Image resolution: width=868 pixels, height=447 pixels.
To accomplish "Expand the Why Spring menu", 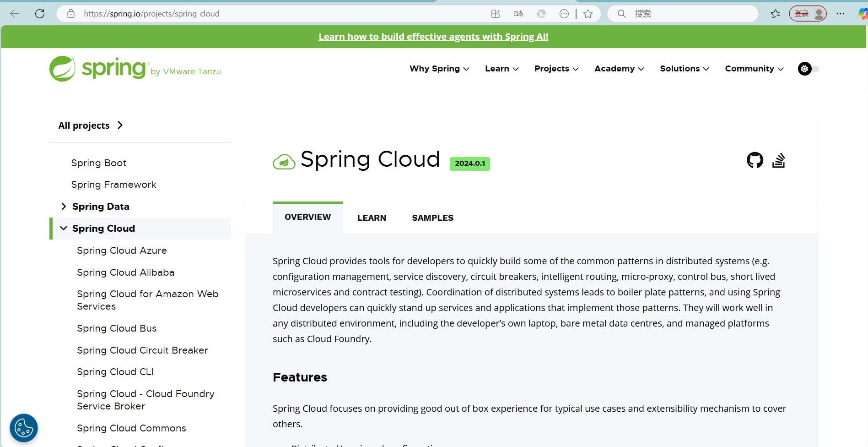I will 439,69.
